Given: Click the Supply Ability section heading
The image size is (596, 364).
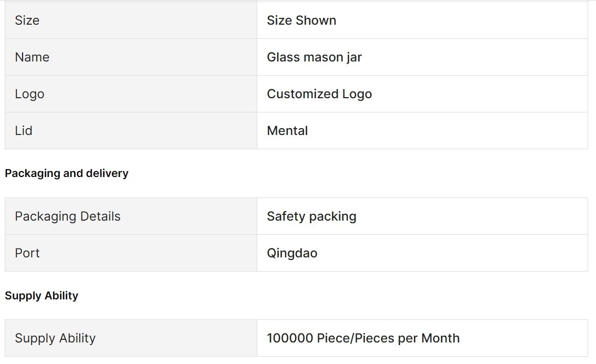Looking at the screenshot, I should tap(41, 296).
